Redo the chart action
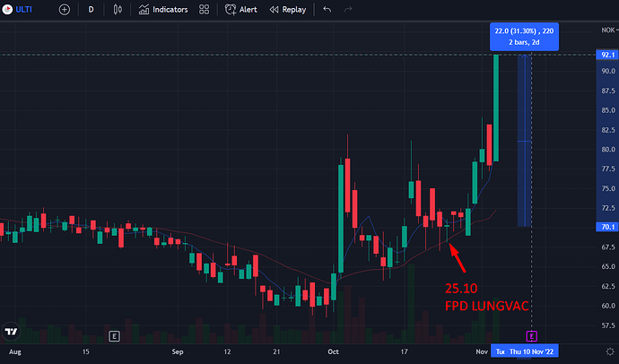The width and height of the screenshot is (619, 364). 348,10
